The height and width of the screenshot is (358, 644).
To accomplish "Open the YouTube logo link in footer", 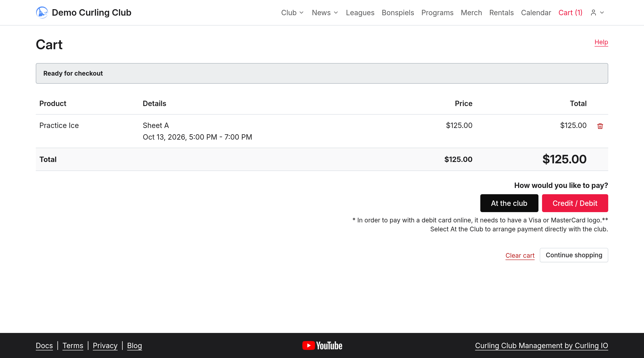I will click(322, 345).
